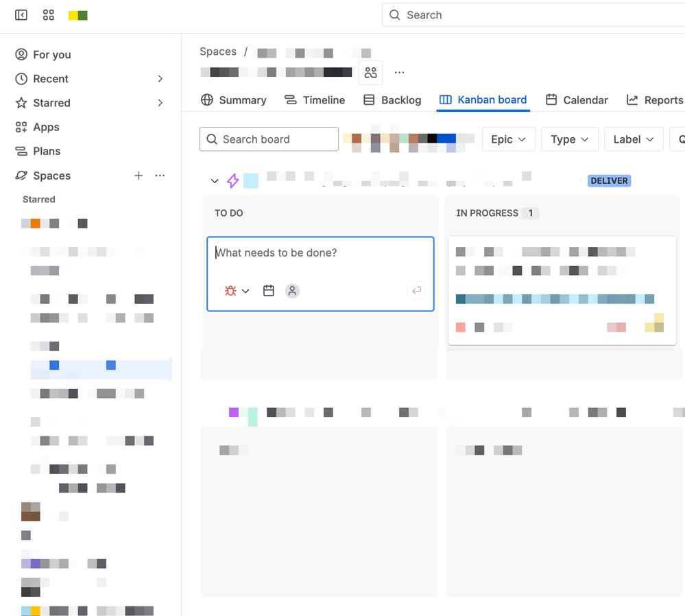The image size is (685, 616).
Task: Click the Apps grid icon in top bar
Action: tap(48, 14)
